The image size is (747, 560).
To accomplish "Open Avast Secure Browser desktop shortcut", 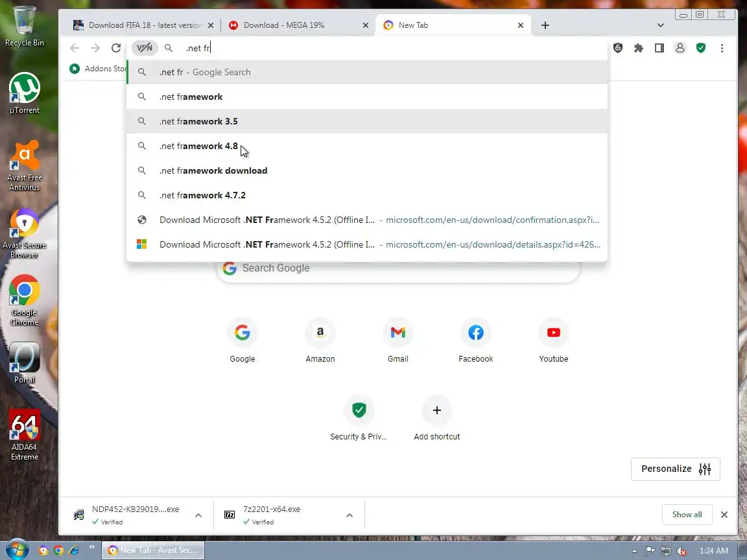I will pos(24,233).
